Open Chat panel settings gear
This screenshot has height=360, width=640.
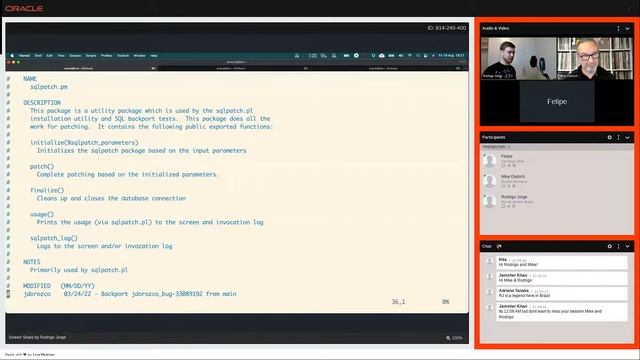pos(610,247)
